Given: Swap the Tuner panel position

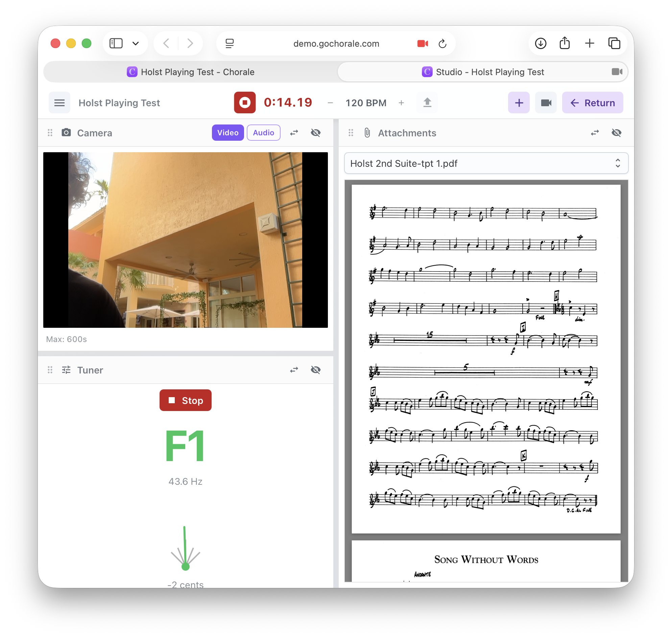Looking at the screenshot, I should (294, 370).
